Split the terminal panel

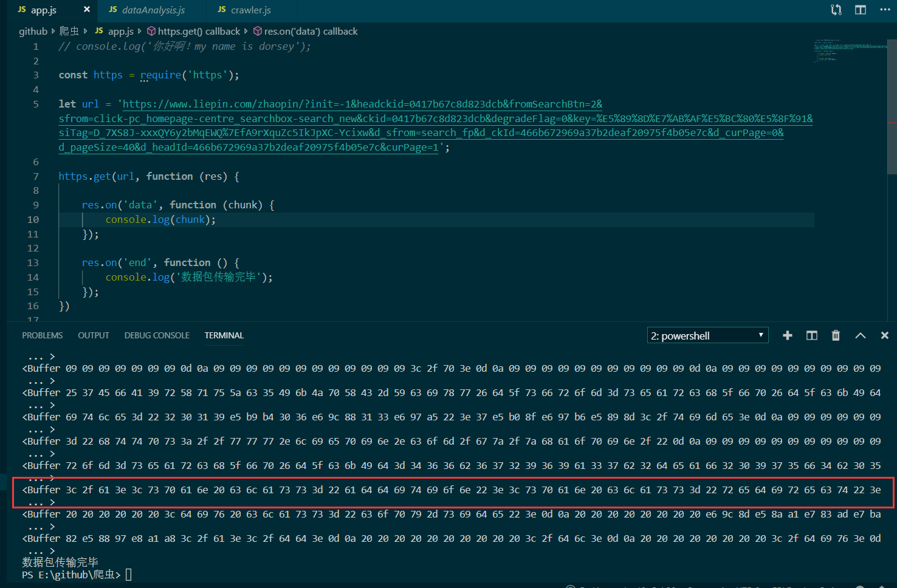pos(812,335)
